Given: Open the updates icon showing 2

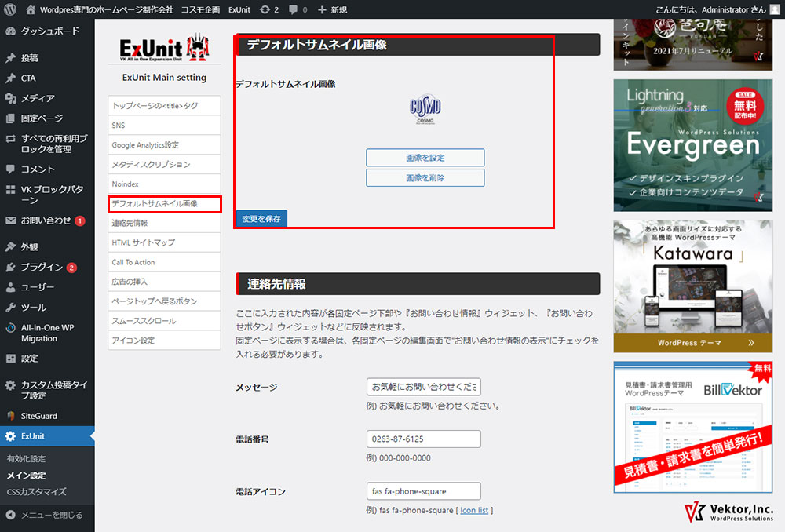Looking at the screenshot, I should [x=269, y=9].
